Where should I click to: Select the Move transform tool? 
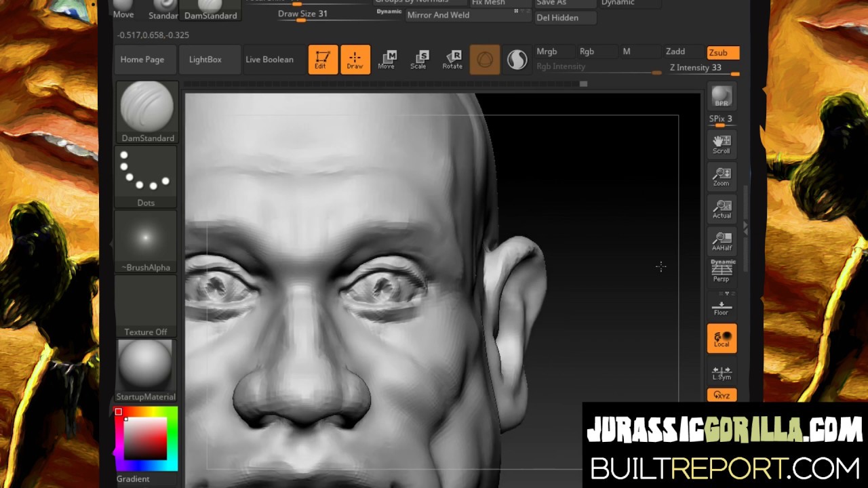click(387, 60)
